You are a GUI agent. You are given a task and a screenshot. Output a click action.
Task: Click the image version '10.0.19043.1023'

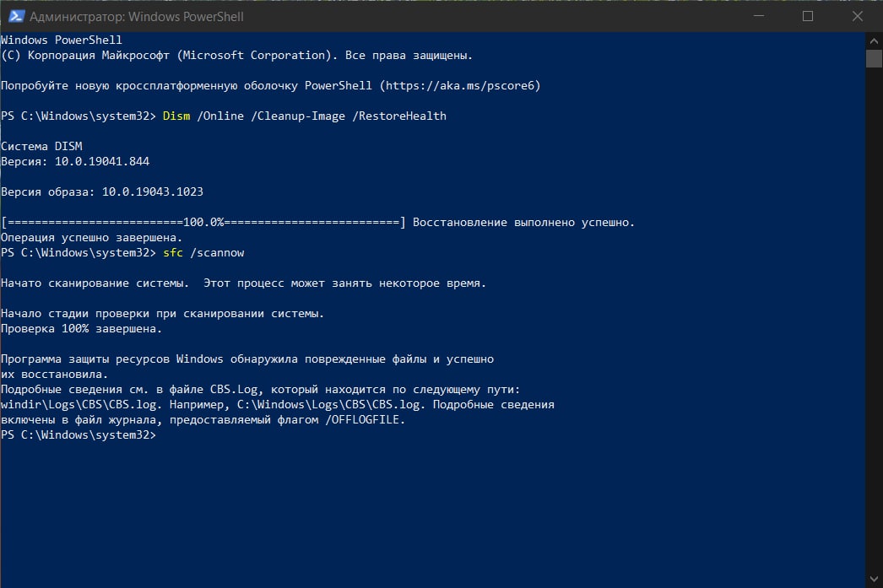(153, 192)
